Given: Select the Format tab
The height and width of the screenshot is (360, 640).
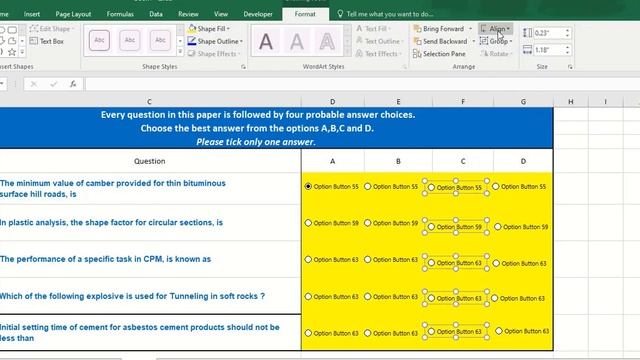Looking at the screenshot, I should pos(305,14).
